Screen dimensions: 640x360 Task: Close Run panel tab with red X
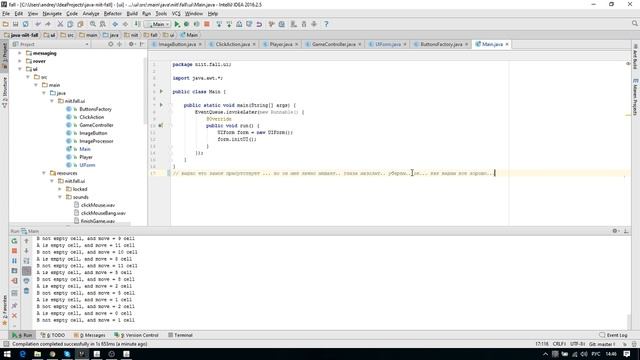14,316
